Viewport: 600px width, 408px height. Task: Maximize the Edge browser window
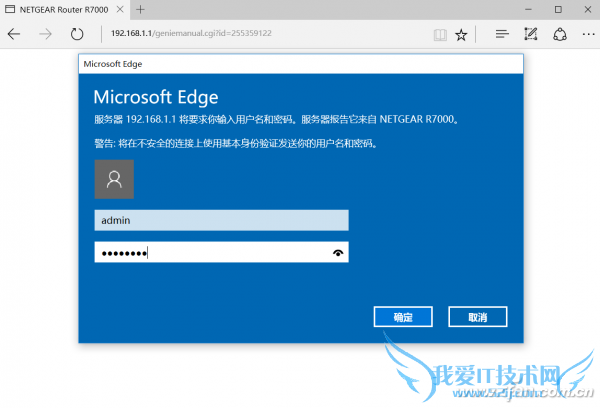tap(558, 10)
